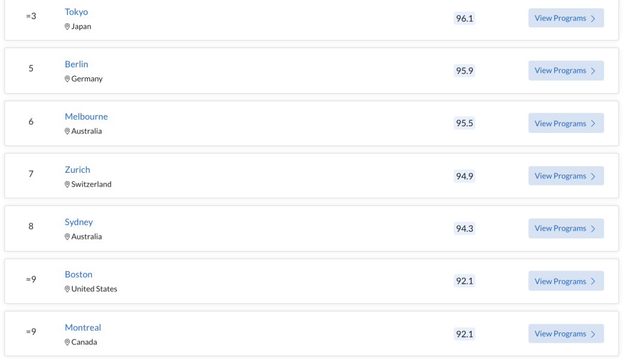The width and height of the screenshot is (644, 363).
Task: Click View Programs in Montreal's row
Action: [566, 333]
